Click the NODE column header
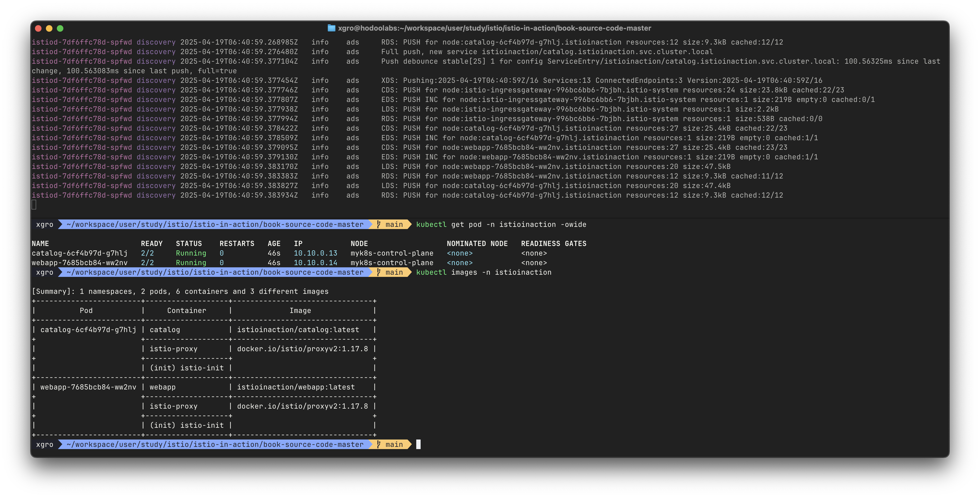The height and width of the screenshot is (498, 980). 359,244
